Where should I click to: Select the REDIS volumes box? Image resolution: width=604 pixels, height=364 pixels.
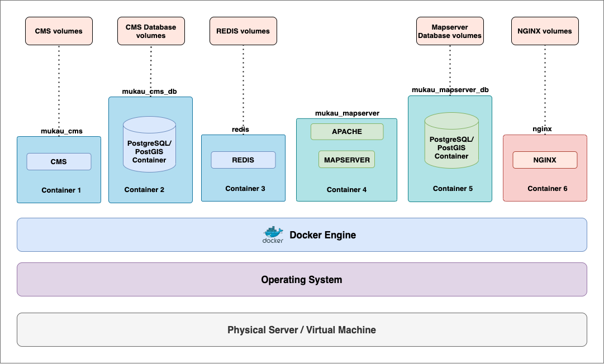(x=243, y=31)
